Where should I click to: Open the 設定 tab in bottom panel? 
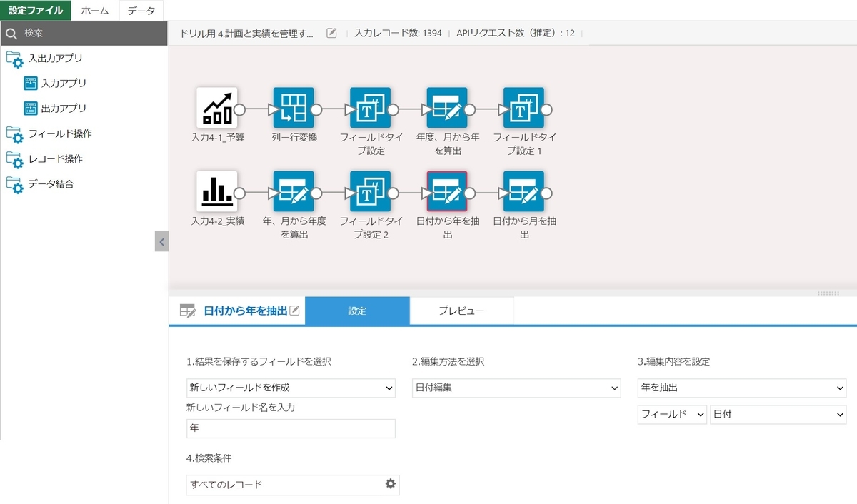(357, 311)
